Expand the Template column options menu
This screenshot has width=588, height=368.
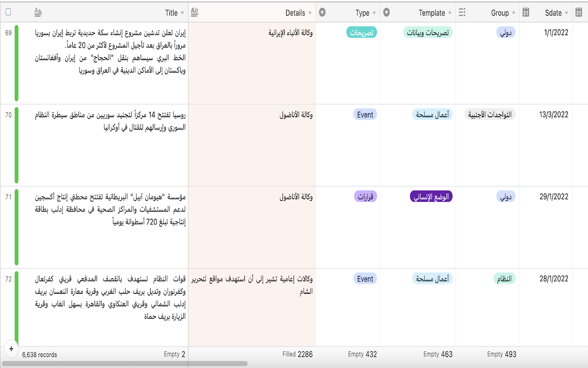point(450,13)
